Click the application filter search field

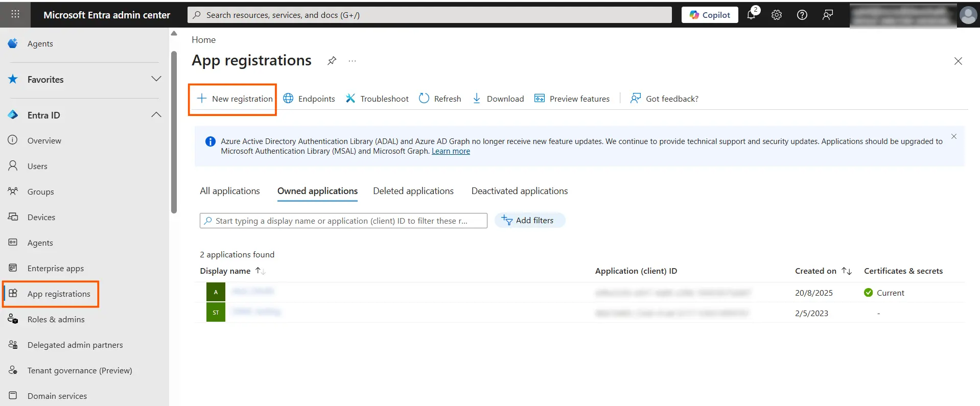[x=343, y=221]
